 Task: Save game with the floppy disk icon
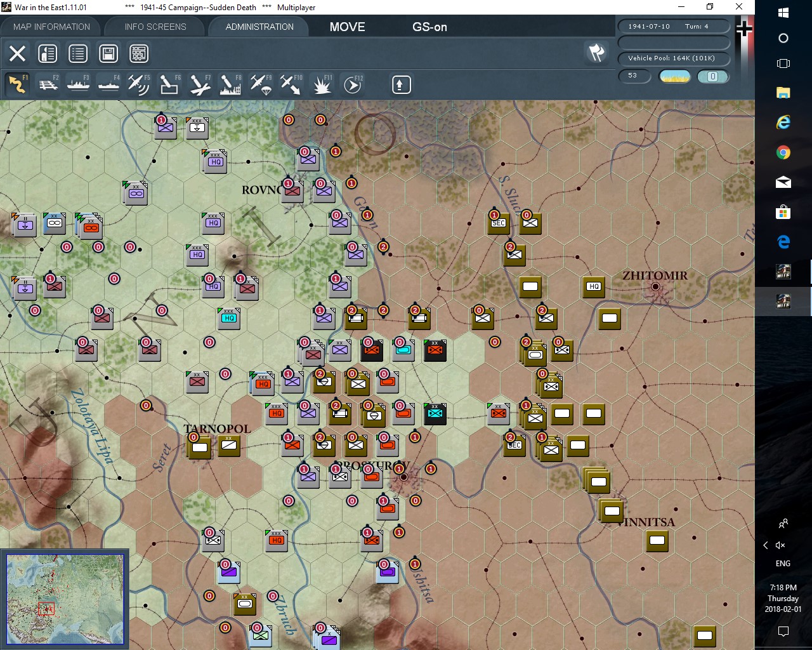click(x=108, y=53)
